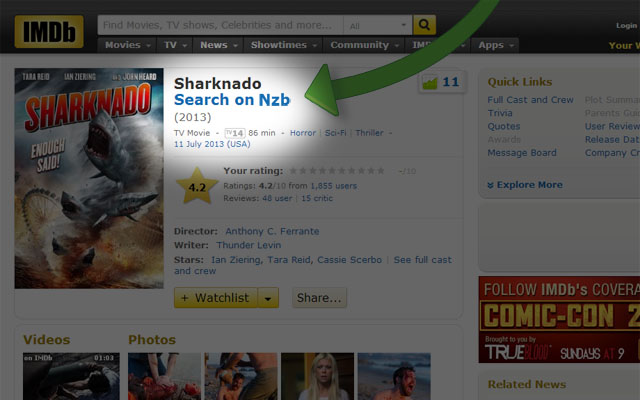Screen dimensions: 640x400
Task: Rate the movie with the first star
Action: [293, 171]
